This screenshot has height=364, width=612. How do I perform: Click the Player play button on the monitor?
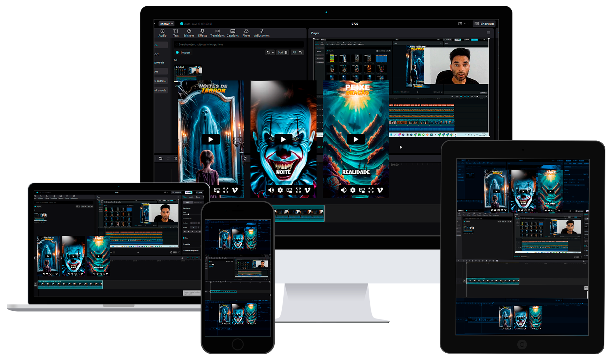pyautogui.click(x=401, y=147)
